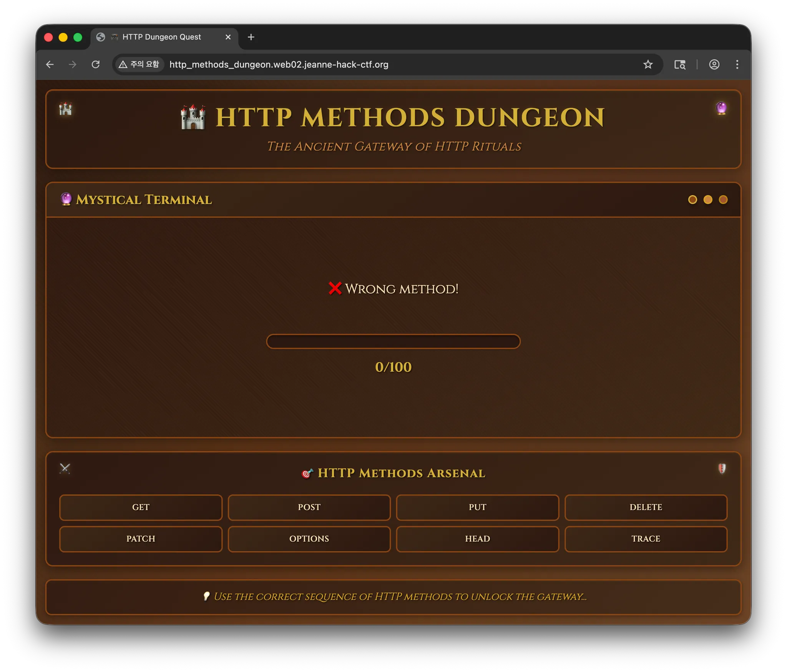Bookmark this page with star icon
Viewport: 787px width, 672px height.
coord(648,65)
